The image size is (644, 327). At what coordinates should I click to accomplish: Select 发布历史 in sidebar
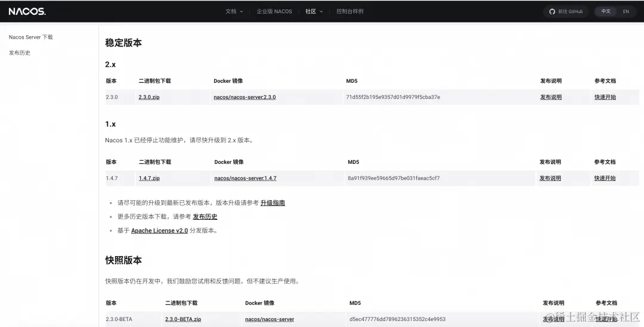click(x=20, y=52)
